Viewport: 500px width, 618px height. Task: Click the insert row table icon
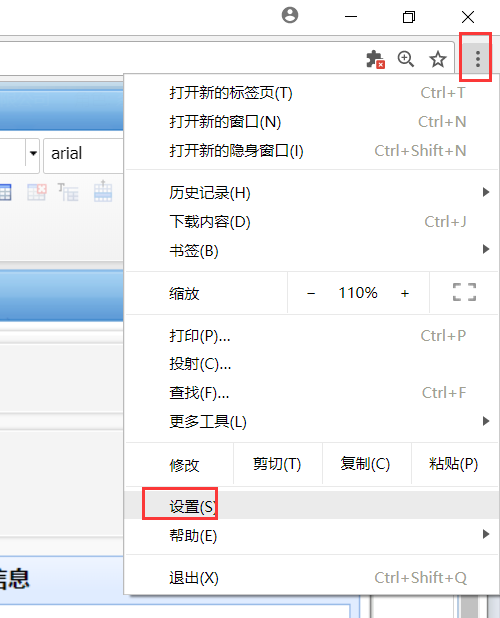103,191
